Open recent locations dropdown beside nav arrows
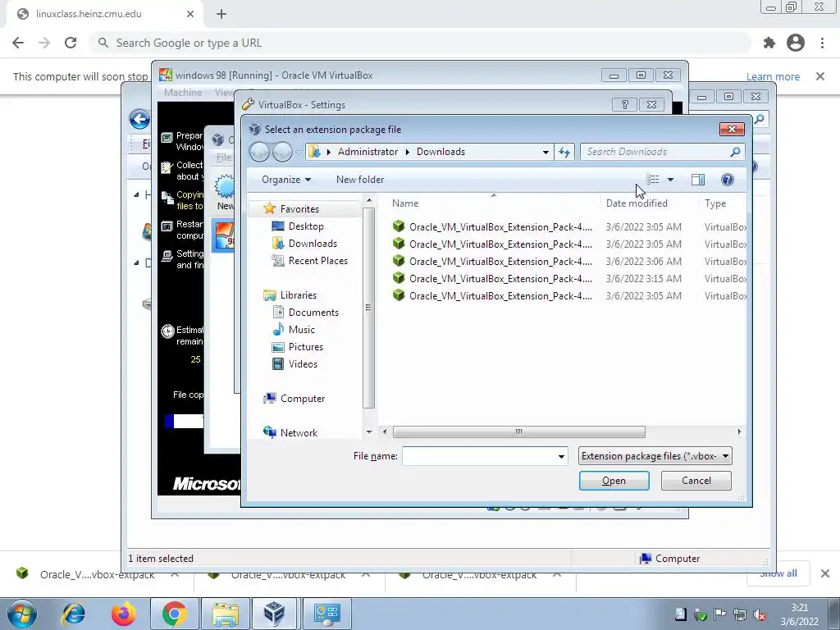 tap(299, 152)
